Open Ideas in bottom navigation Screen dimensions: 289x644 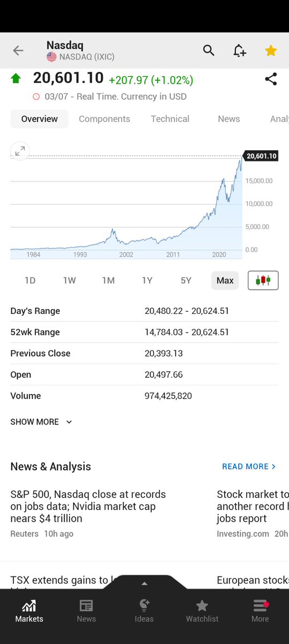(x=144, y=611)
